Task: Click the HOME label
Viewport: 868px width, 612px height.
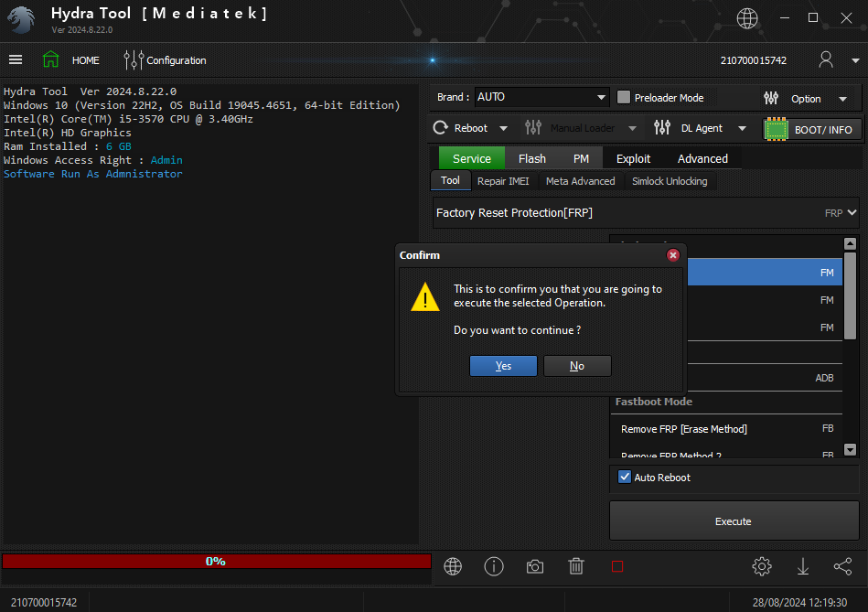Action: click(x=86, y=60)
